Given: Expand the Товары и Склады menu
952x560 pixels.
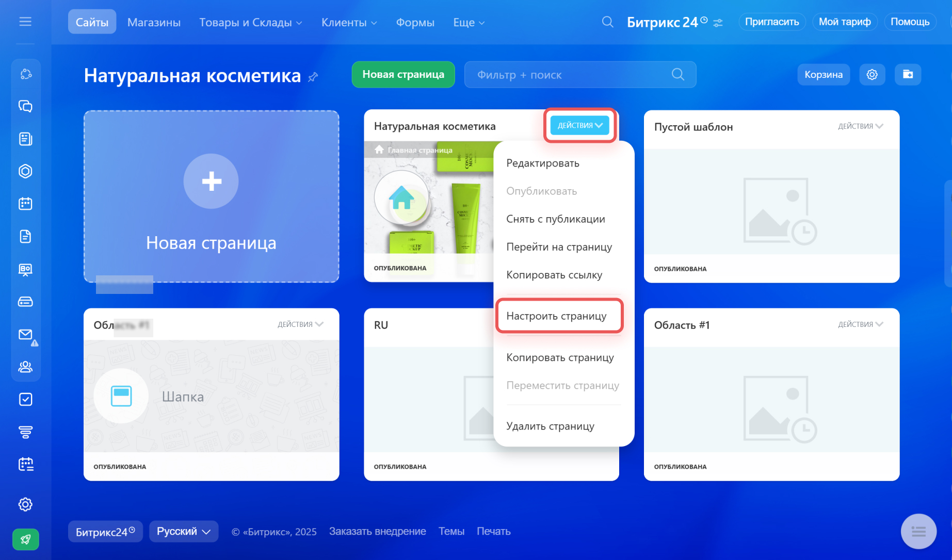Looking at the screenshot, I should pyautogui.click(x=251, y=23).
